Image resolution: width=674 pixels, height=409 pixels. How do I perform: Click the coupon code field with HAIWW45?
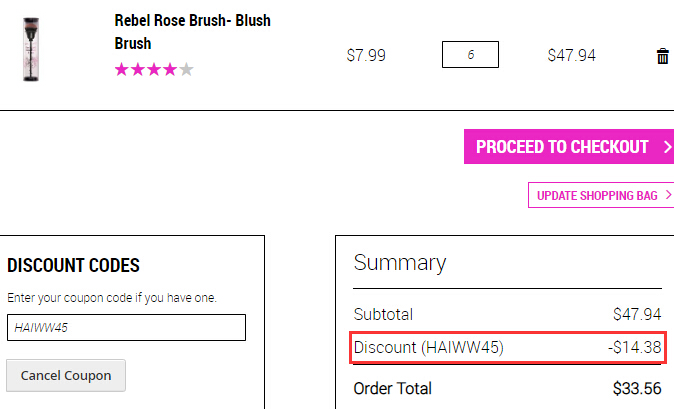pos(126,327)
